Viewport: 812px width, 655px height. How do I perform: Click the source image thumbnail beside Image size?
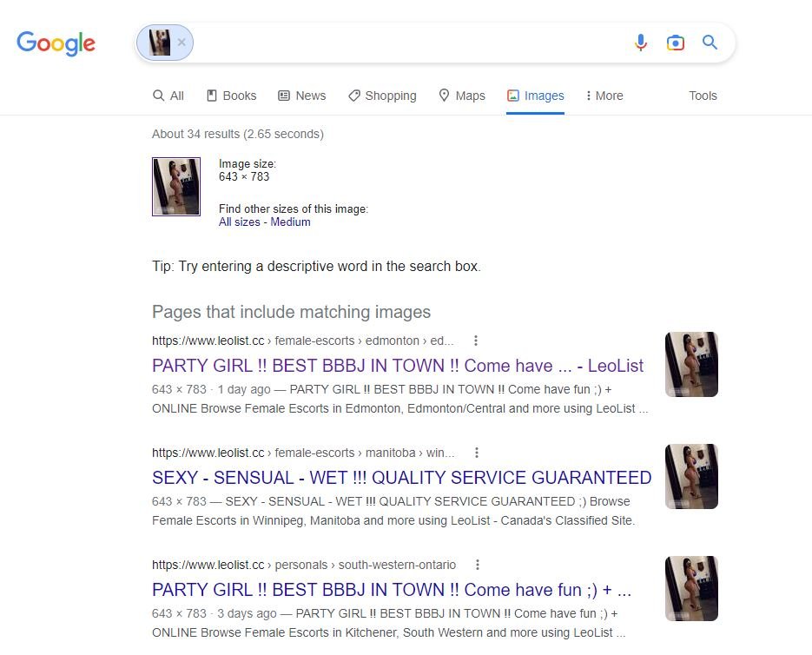(176, 187)
